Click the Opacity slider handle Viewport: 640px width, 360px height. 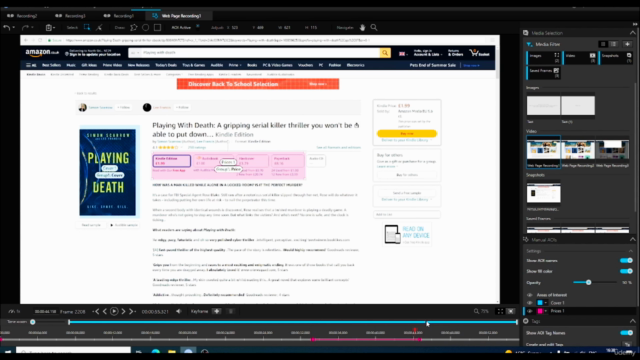pyautogui.click(x=588, y=282)
